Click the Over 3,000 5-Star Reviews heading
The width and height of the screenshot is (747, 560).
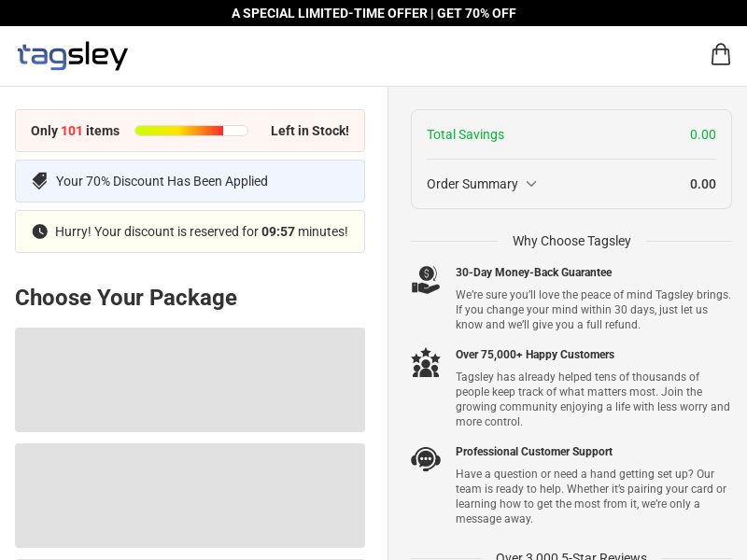[x=571, y=557]
